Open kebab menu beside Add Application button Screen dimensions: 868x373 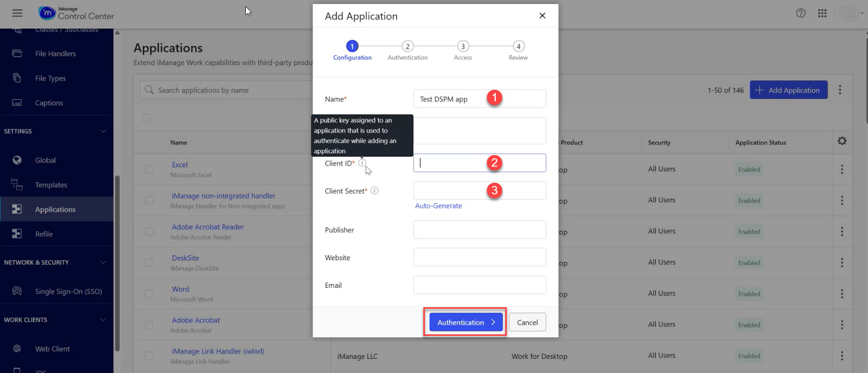coord(840,90)
